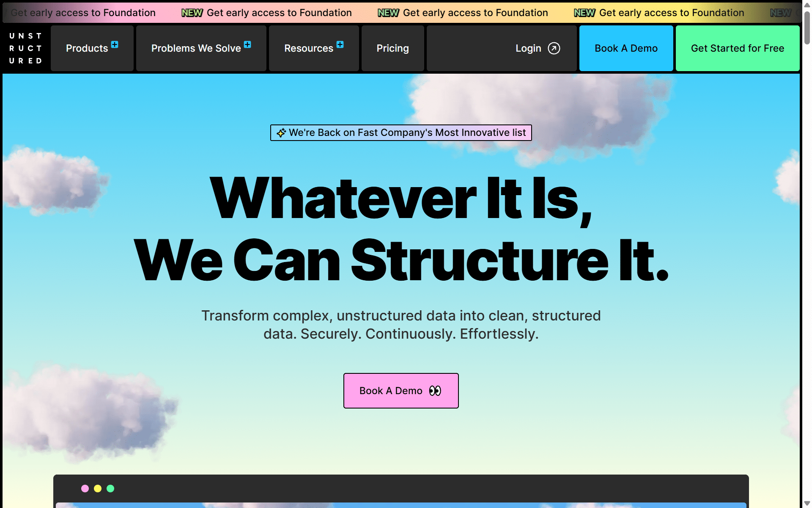Click the Unstructured logo in the header

pos(25,48)
